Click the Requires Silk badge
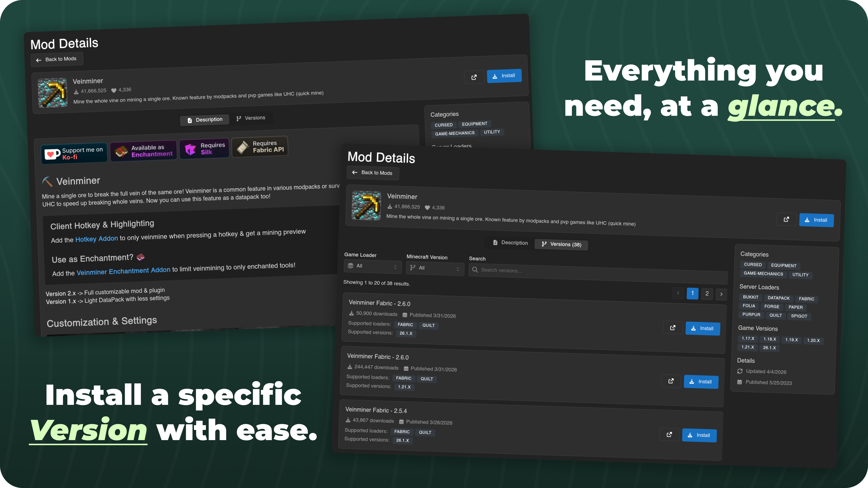Viewport: 868px width, 488px height. click(x=204, y=148)
